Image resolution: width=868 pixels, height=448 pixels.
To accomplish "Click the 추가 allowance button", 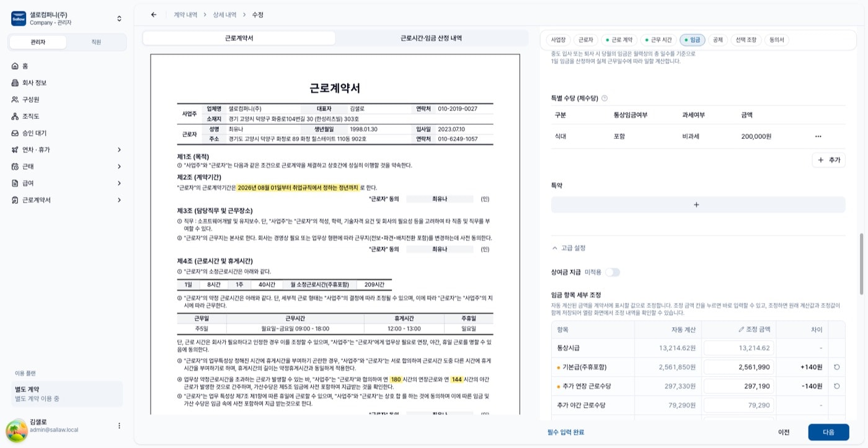I will coord(828,160).
